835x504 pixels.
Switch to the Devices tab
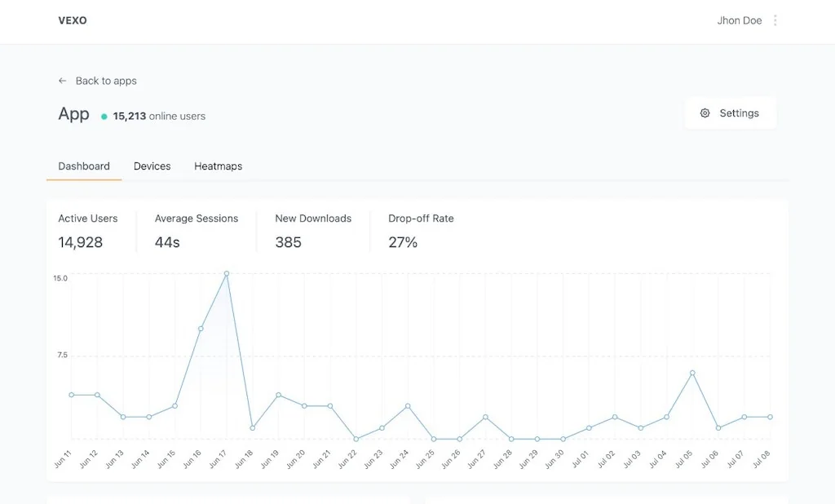[x=152, y=166]
